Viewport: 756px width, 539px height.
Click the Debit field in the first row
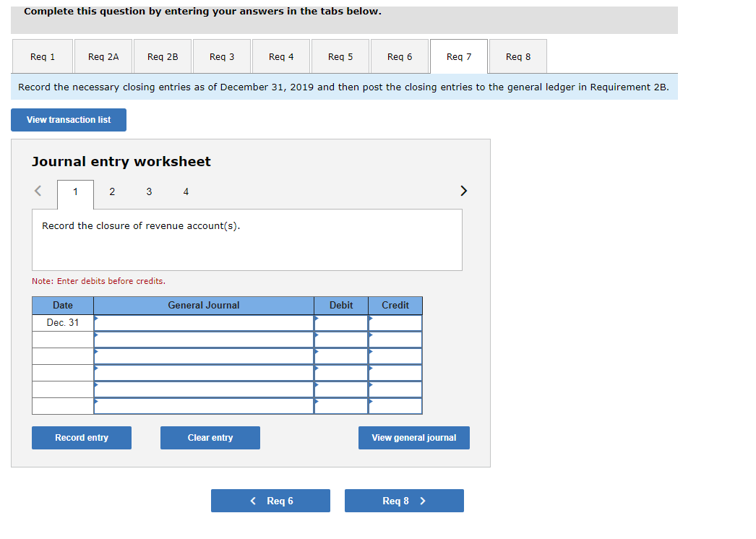(x=340, y=322)
